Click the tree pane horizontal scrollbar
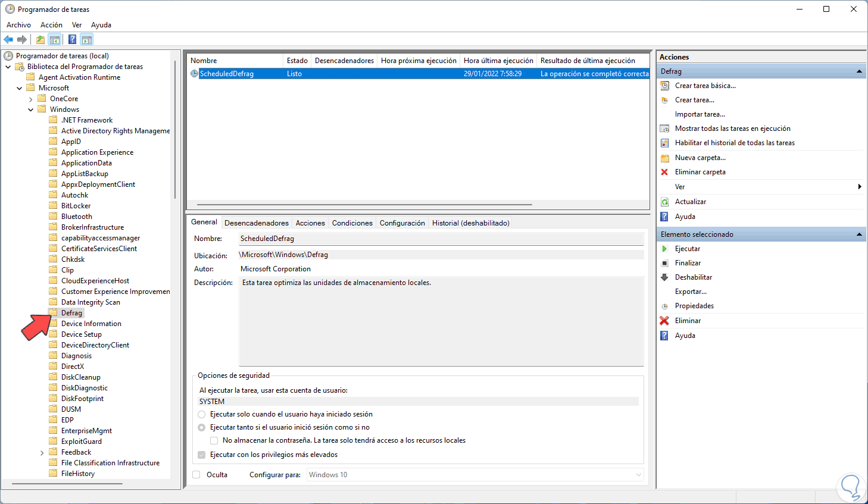The image size is (868, 504). point(67,484)
